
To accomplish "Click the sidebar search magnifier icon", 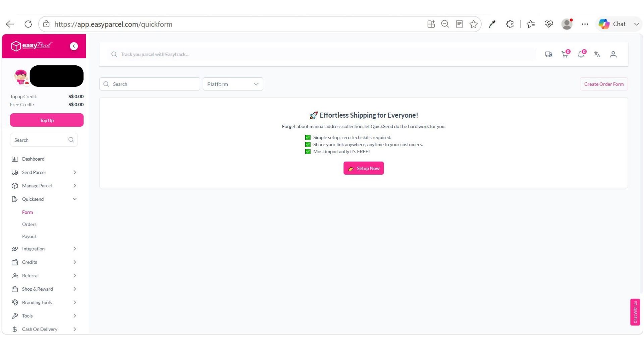I will click(x=71, y=140).
